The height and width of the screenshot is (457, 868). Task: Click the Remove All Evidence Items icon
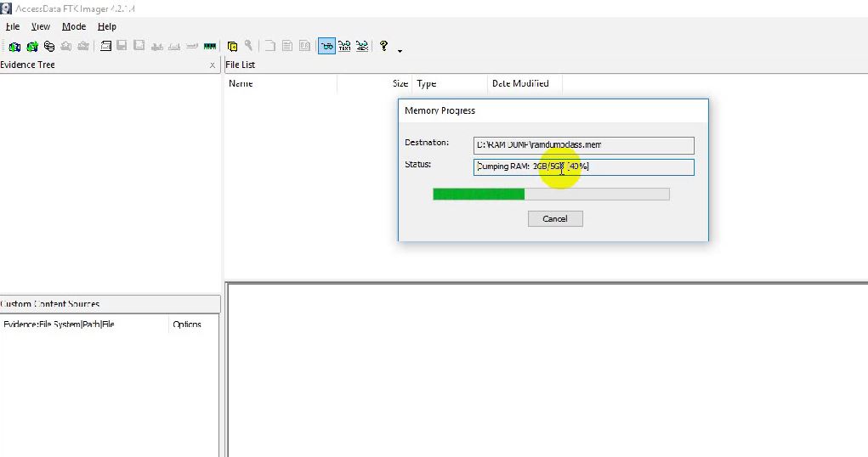click(x=83, y=46)
